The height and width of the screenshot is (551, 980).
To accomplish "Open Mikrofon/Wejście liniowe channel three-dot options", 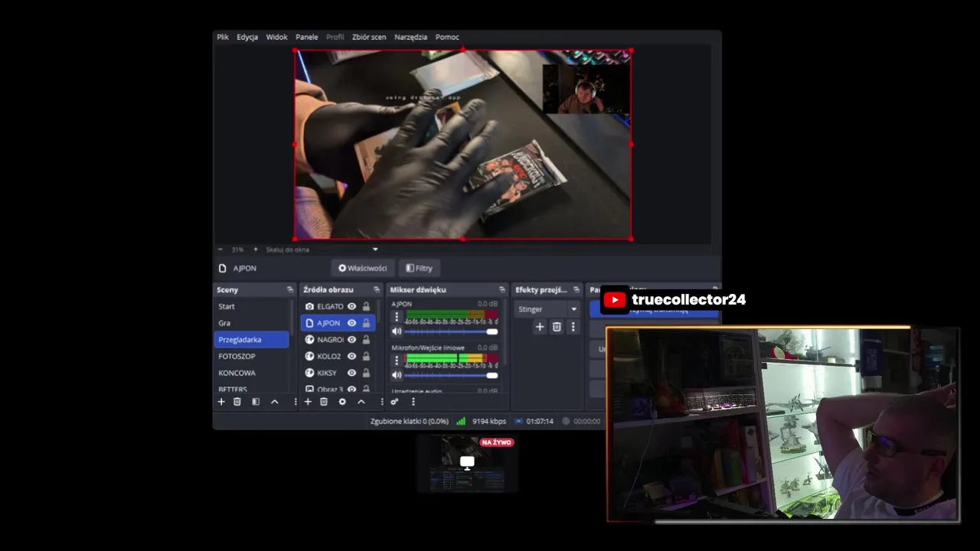I will click(397, 360).
